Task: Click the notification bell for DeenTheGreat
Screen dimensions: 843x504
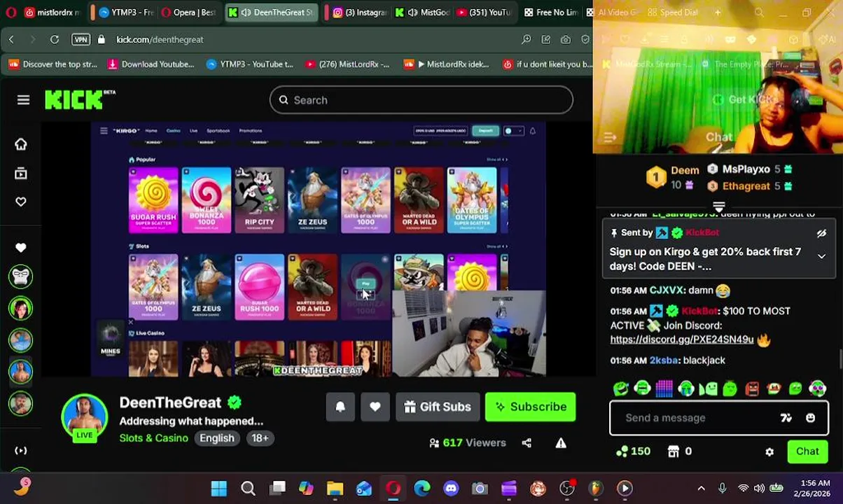Action: pos(340,407)
